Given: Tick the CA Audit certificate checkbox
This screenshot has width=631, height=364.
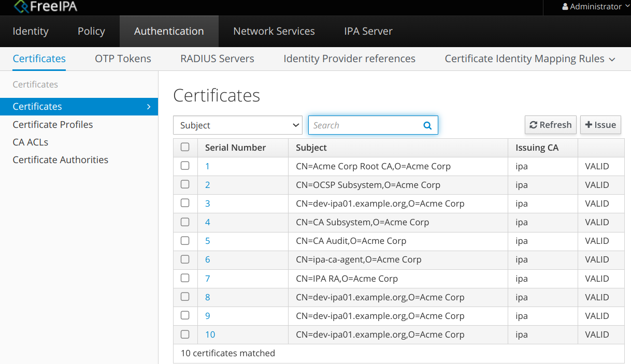Looking at the screenshot, I should [185, 240].
